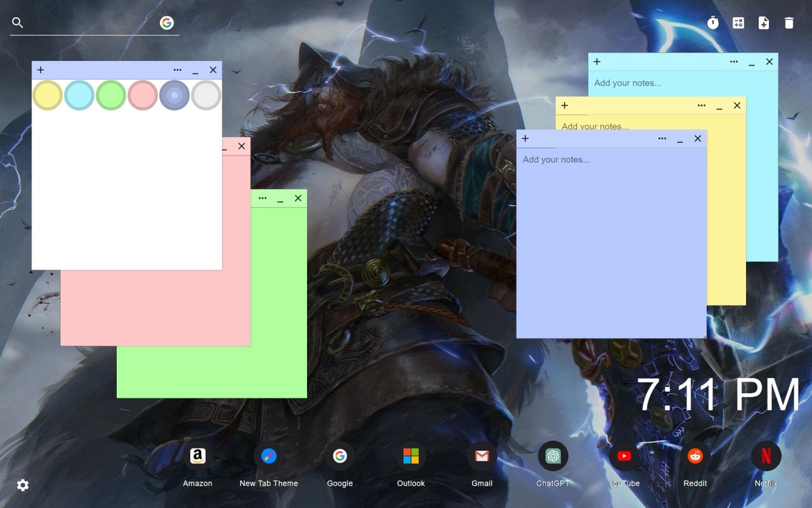
Task: Toggle the three-dot menu on the color-palette note
Action: click(x=178, y=70)
